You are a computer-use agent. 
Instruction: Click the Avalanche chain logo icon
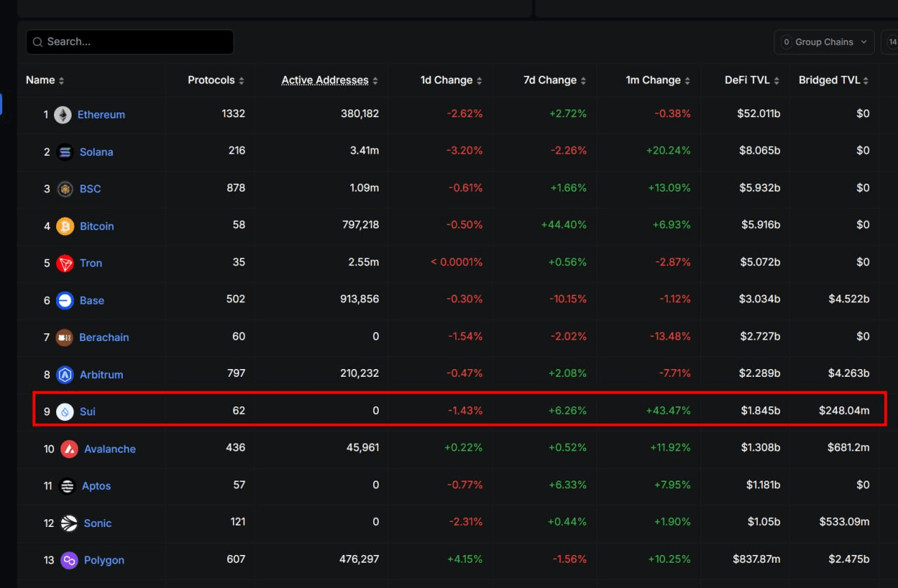coord(69,449)
